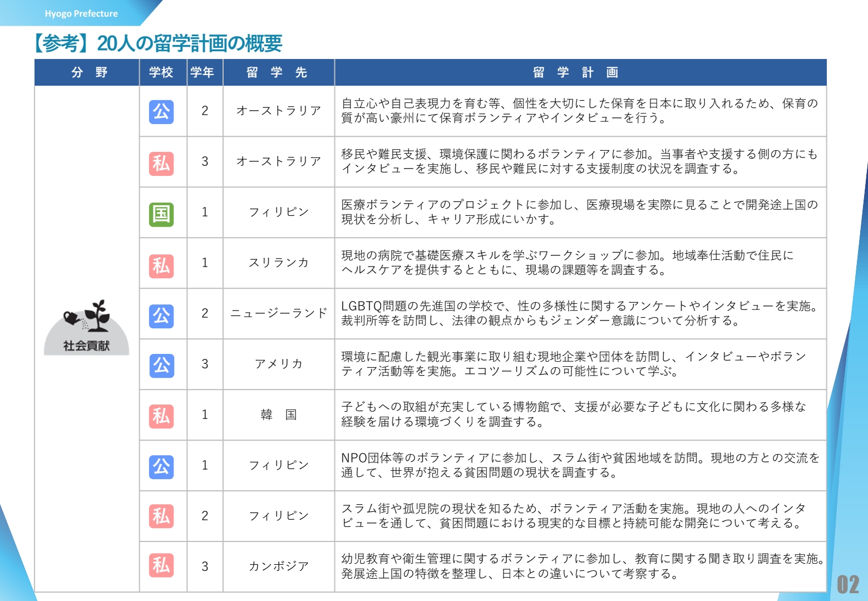Screen dimensions: 868x601
Task: Click the plan text about 基礎医療スキル workshop
Action: 568,262
